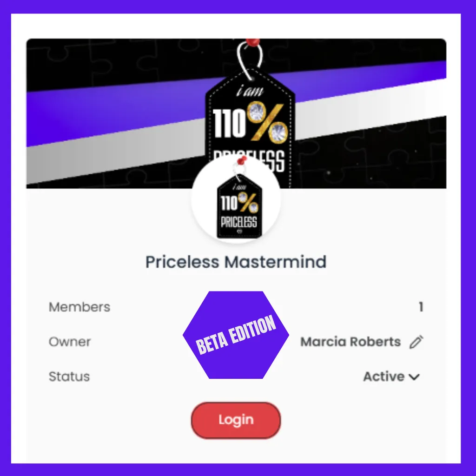Click the pencil edit icon beside Marcia Roberts
The height and width of the screenshot is (476, 476).
[x=416, y=342]
